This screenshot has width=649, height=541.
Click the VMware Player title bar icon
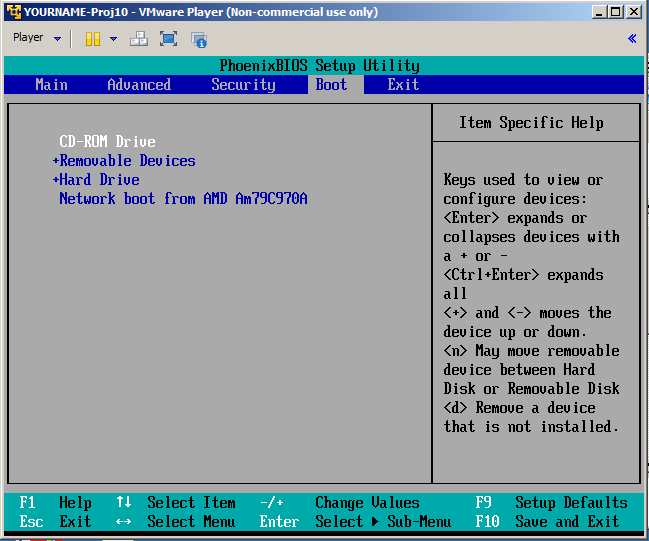click(14, 12)
